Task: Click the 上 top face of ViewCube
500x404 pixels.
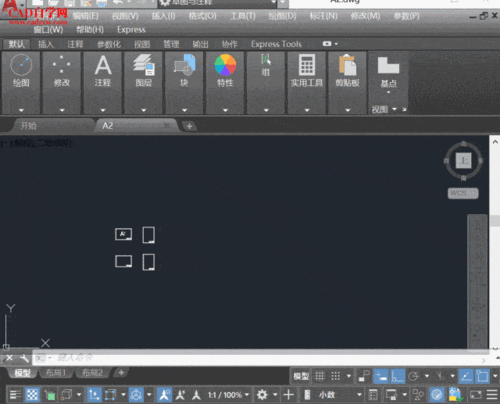Action: 464,161
